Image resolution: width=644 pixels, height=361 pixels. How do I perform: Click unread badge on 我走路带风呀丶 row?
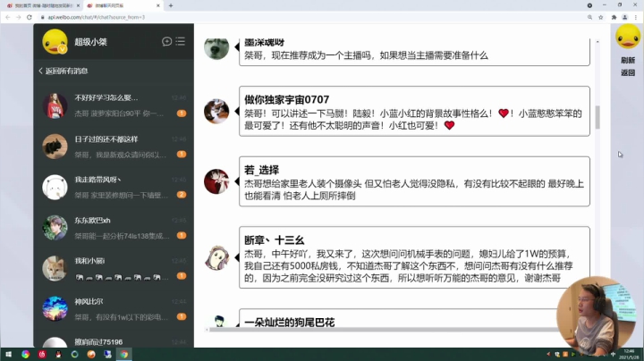(182, 195)
